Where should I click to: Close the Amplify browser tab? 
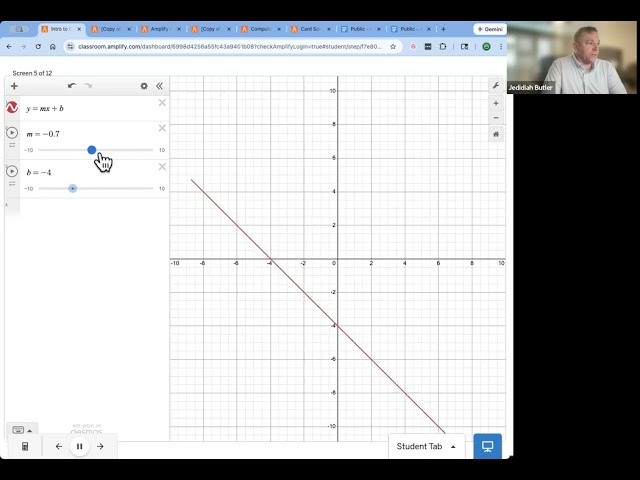pyautogui.click(x=179, y=29)
